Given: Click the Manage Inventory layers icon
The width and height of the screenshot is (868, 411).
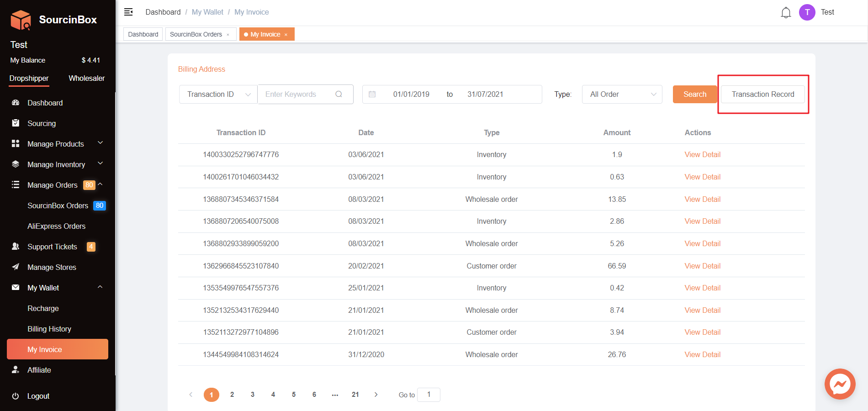Looking at the screenshot, I should coord(16,164).
